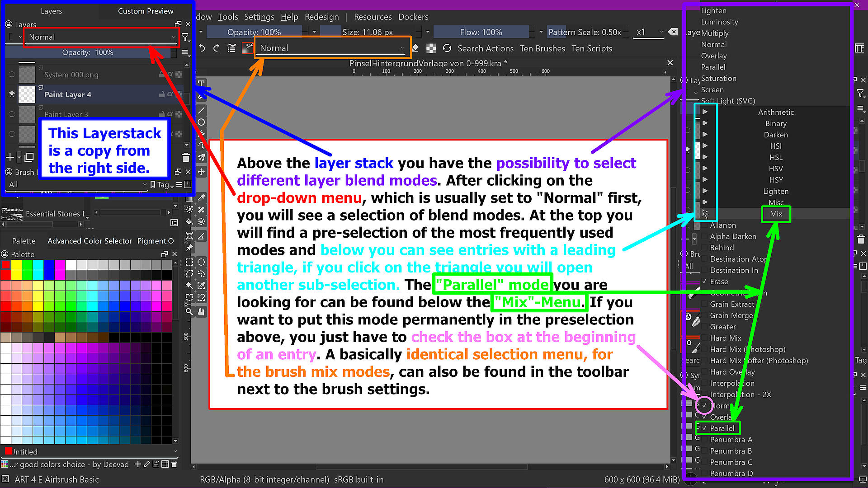868x488 pixels.
Task: Click the Add New Layer button
Action: pos(9,157)
